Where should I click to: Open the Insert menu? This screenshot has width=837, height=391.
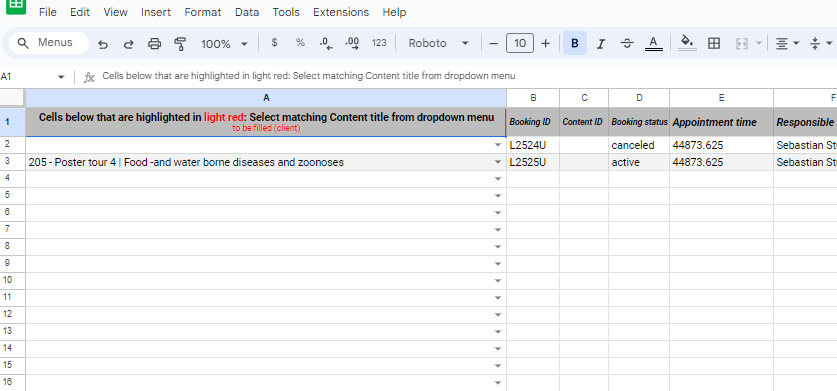tap(156, 12)
